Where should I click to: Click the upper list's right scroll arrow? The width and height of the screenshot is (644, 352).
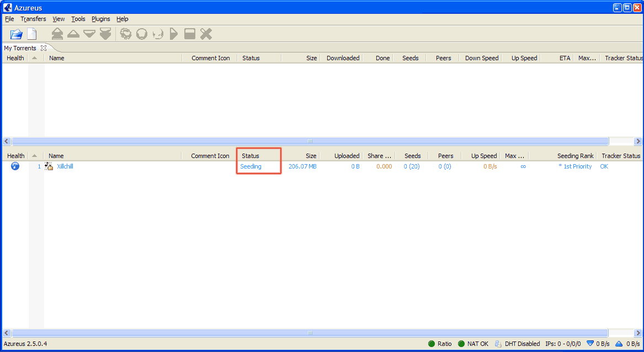638,141
